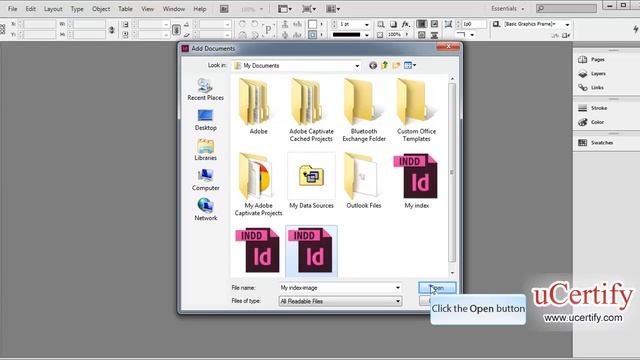Go up one folder level in dialog
The width and height of the screenshot is (640, 360).
(x=384, y=65)
